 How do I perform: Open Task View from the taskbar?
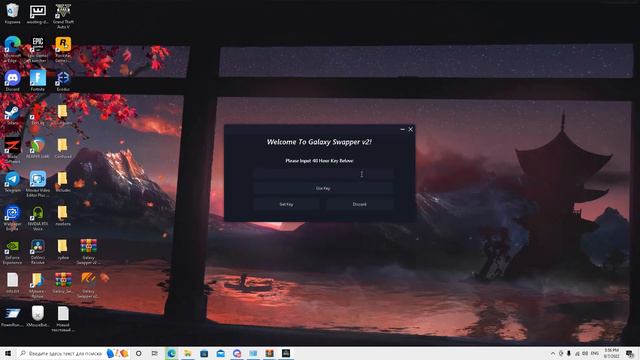coord(155,353)
